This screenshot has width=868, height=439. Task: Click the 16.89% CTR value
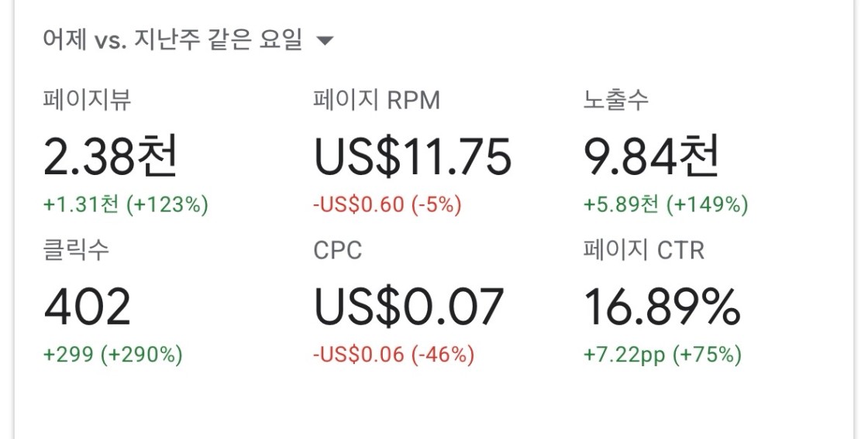[x=662, y=307]
